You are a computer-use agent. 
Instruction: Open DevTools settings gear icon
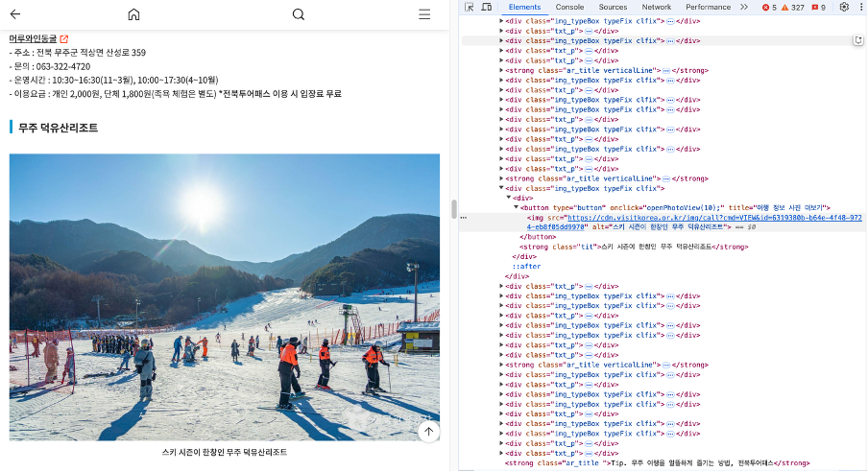[x=844, y=7]
